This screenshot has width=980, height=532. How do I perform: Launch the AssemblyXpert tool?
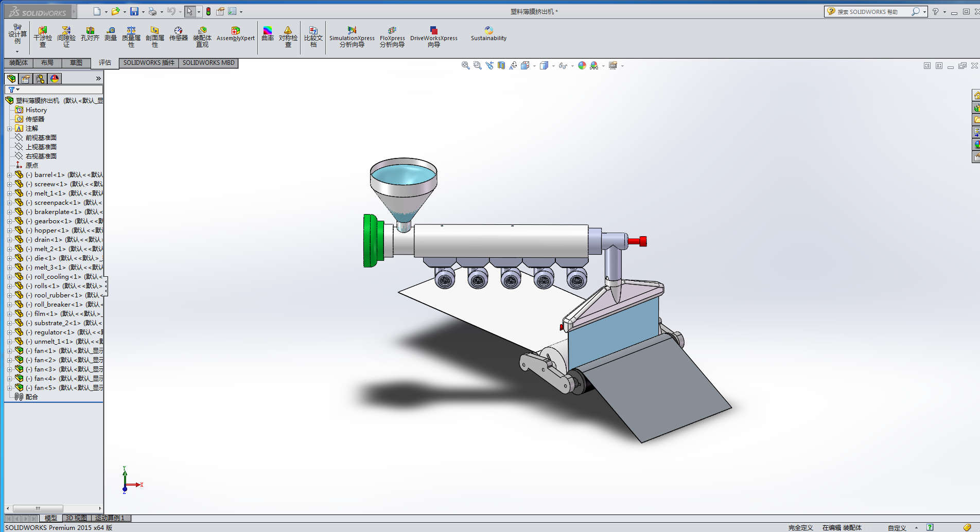point(235,34)
